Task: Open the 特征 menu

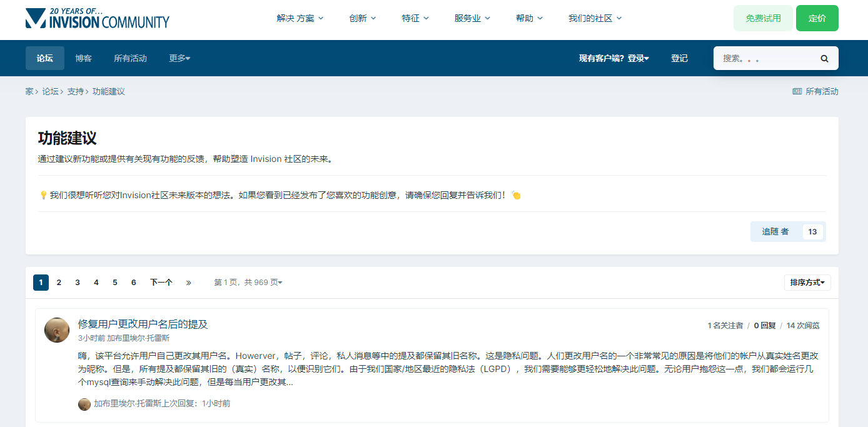Action: click(415, 18)
